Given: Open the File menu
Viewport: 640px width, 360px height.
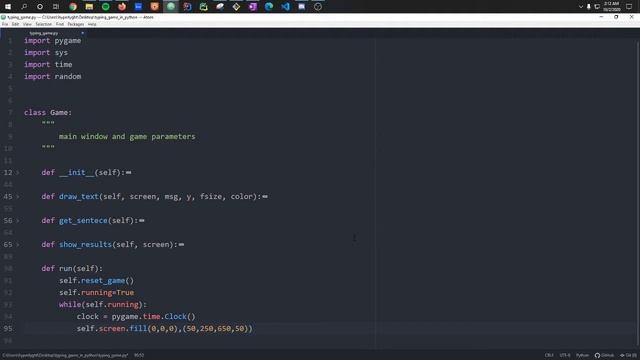Looking at the screenshot, I should tap(5, 24).
